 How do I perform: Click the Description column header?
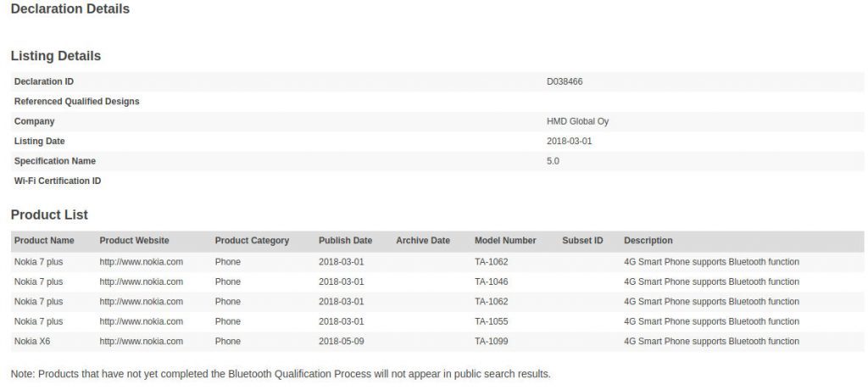tap(648, 241)
